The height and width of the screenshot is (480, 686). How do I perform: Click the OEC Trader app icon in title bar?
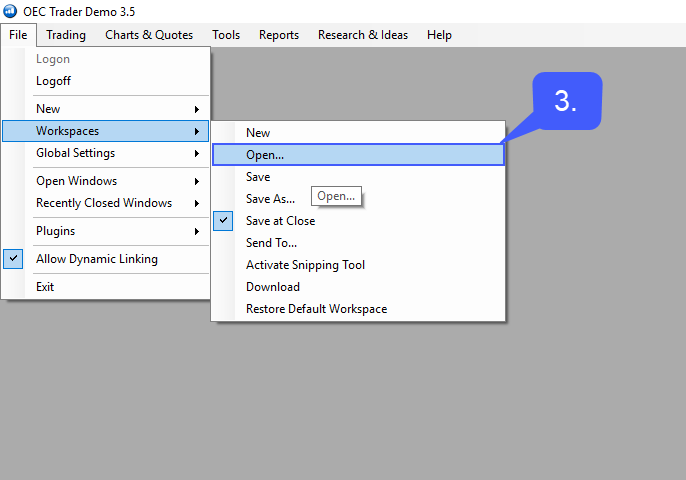coord(10,11)
